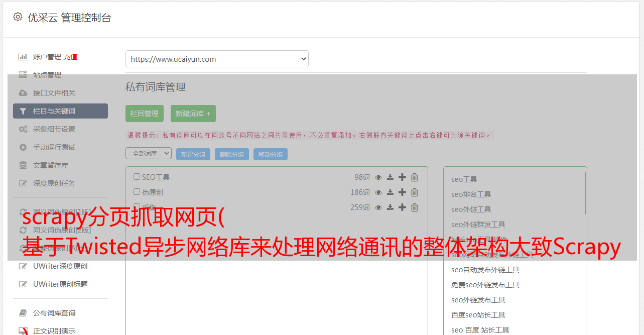Viewport: 644px width, 335px height.
Task: Delete the SEO工具 library using trash icon
Action: (415, 177)
